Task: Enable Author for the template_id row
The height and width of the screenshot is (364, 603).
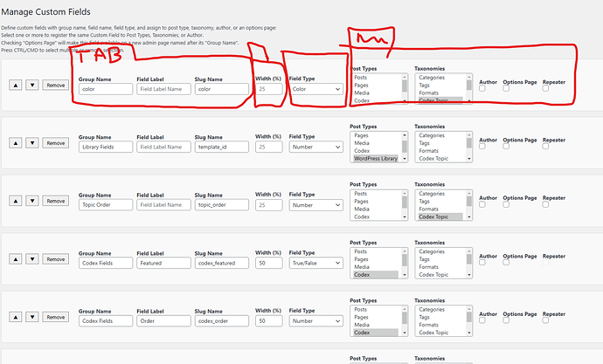Action: pyautogui.click(x=482, y=147)
